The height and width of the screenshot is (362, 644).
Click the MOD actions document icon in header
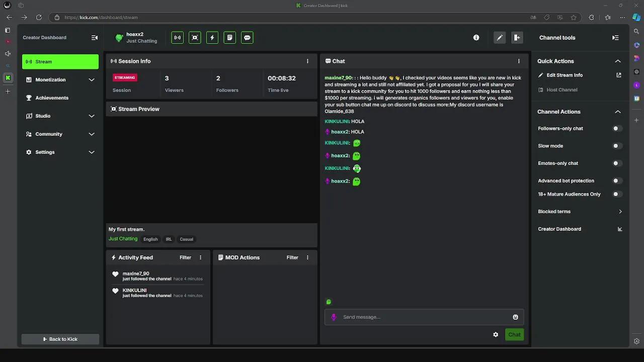(229, 38)
